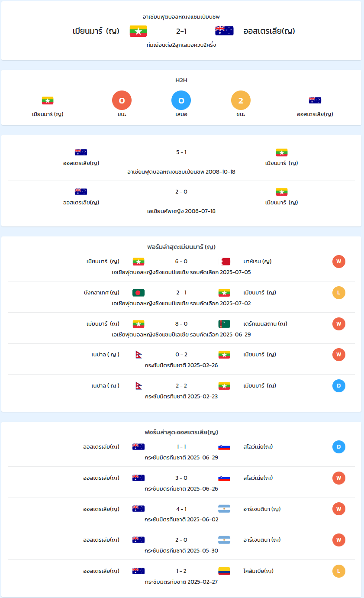This screenshot has width=364, height=598.
Task: Click the orange Myanmar wins circle showing 0
Action: (x=122, y=100)
